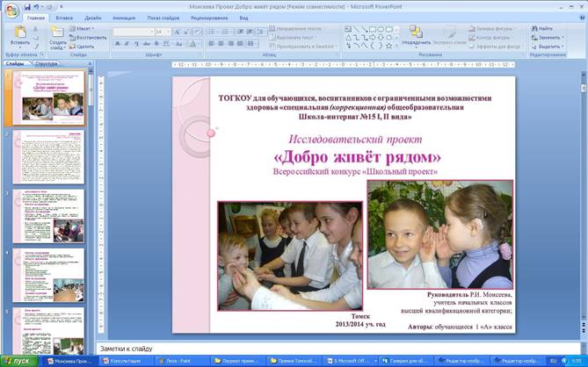Increase list indent level icon

[250, 32]
